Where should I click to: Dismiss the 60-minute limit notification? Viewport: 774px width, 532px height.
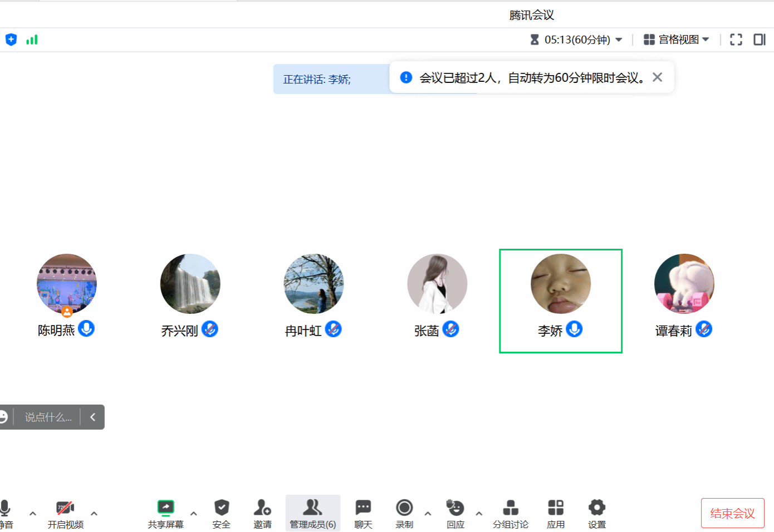coord(658,77)
